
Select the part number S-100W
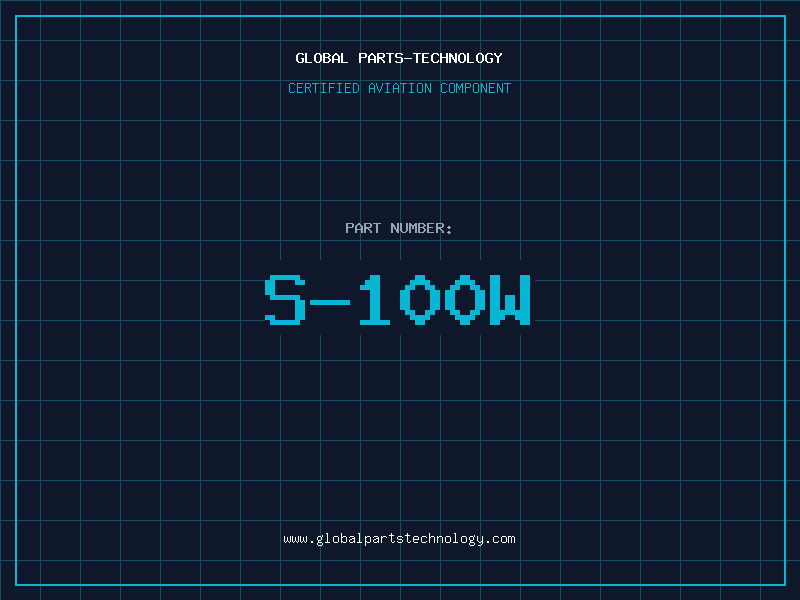pos(398,299)
